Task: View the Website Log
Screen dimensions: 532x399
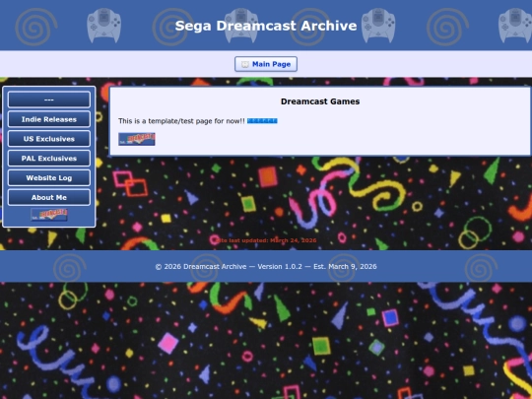Action: click(49, 177)
